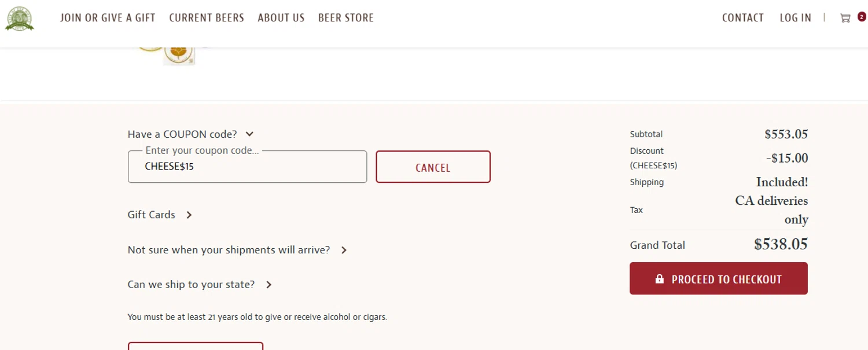The width and height of the screenshot is (868, 350).
Task: Open JOIN OR GIVE A GIFT menu
Action: click(108, 18)
